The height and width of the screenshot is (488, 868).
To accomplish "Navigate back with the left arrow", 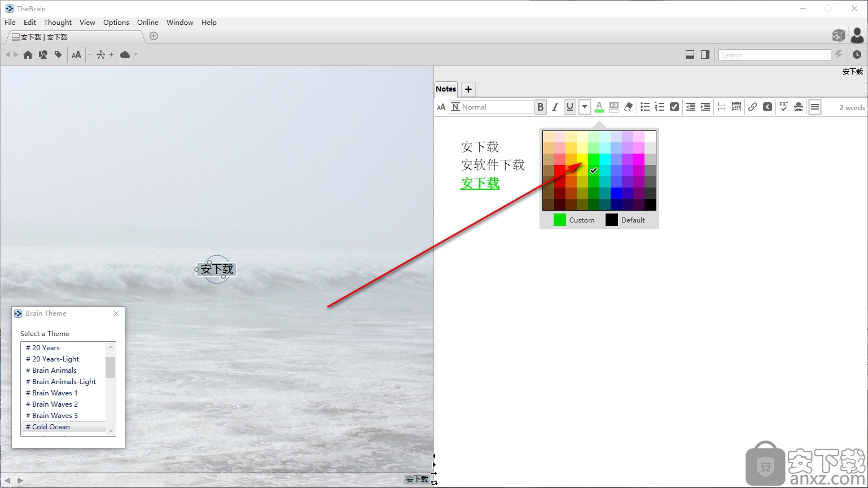I will point(7,55).
